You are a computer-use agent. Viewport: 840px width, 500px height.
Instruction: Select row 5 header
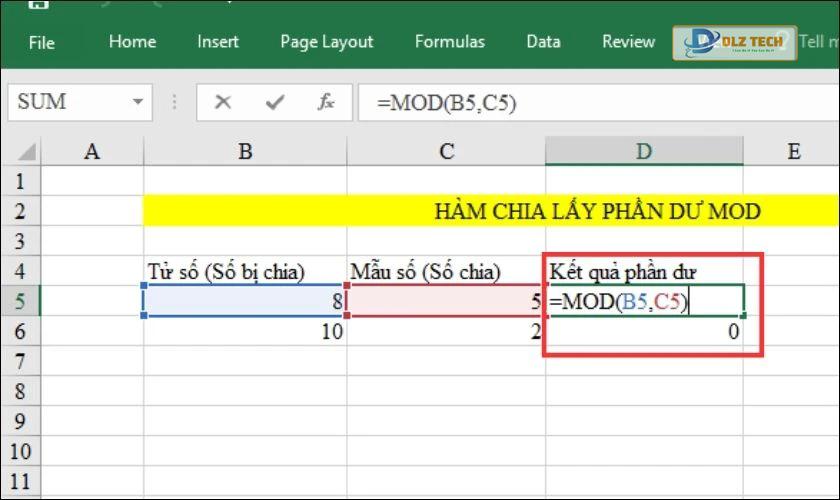[x=20, y=301]
